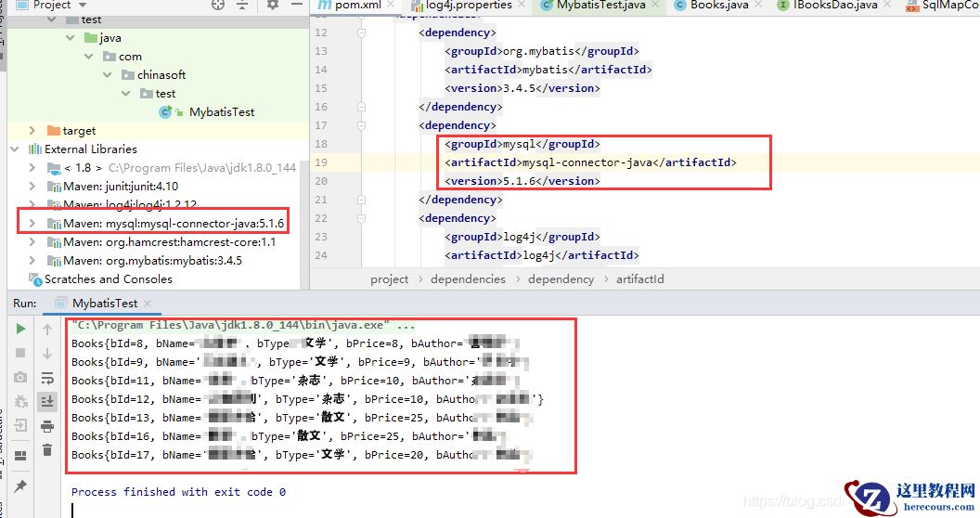This screenshot has width=980, height=518.
Task: Click line number 19 in gutter
Action: tap(321, 162)
